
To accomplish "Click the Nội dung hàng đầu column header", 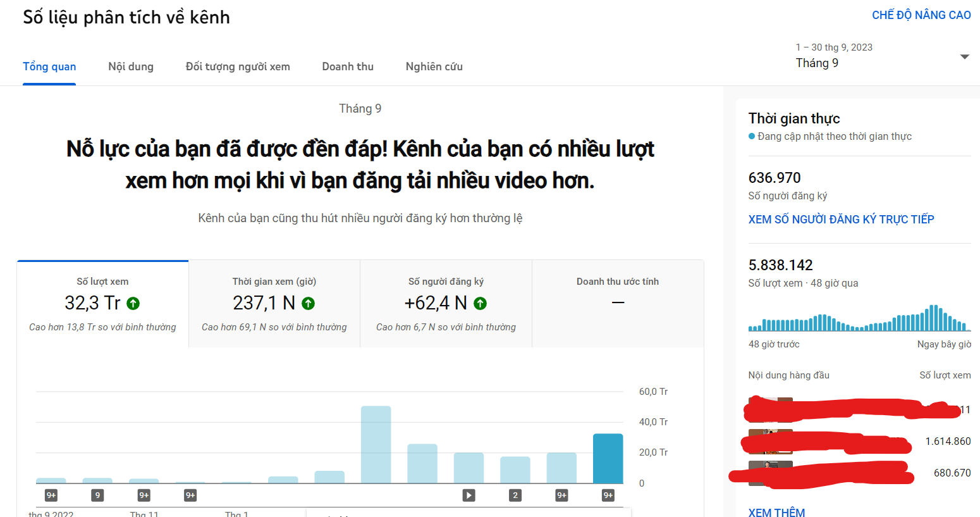I will pos(789,375).
